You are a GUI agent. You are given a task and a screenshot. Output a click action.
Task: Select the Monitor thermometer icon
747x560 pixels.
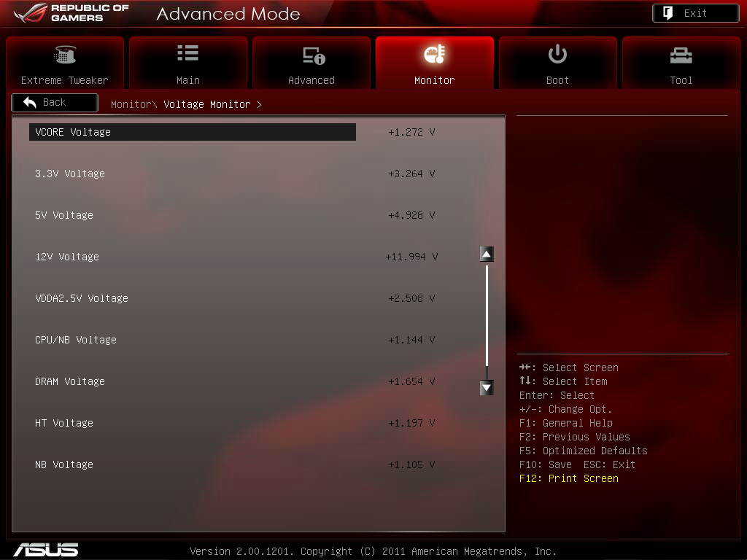[x=435, y=54]
